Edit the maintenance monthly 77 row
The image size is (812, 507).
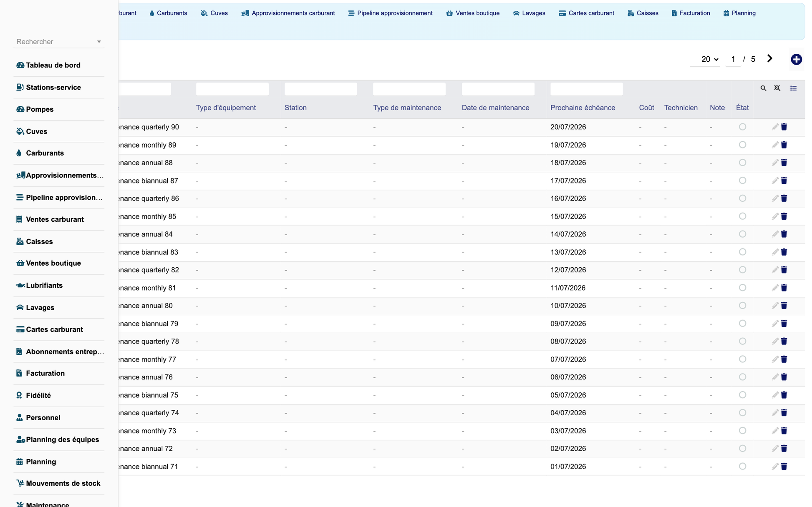point(775,359)
